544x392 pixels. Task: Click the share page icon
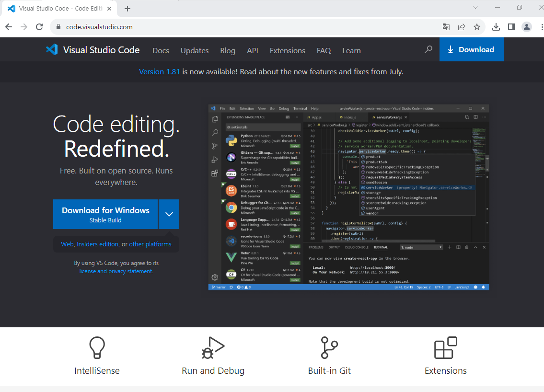462,27
